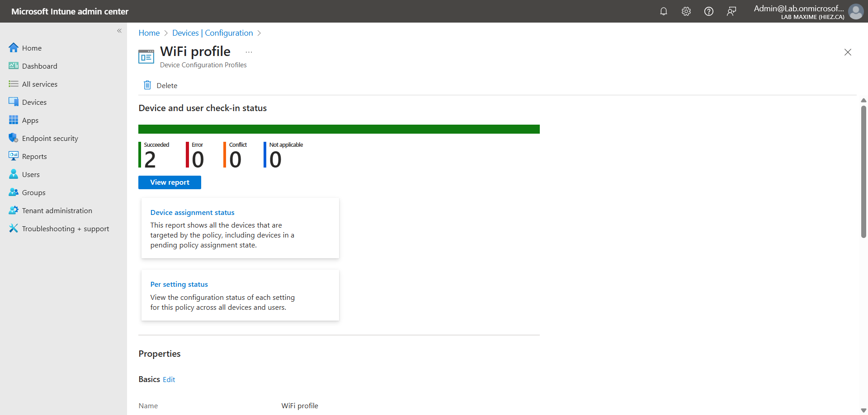
Task: Open Reports in the navigation menu
Action: click(34, 156)
